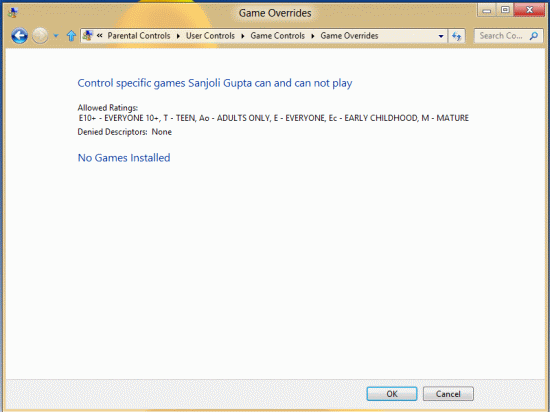
Task: Refresh the Game Overrides page
Action: 456,36
